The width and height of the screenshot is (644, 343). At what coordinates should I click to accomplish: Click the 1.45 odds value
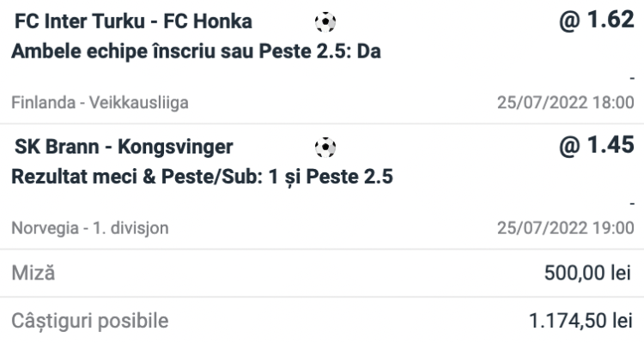(597, 145)
